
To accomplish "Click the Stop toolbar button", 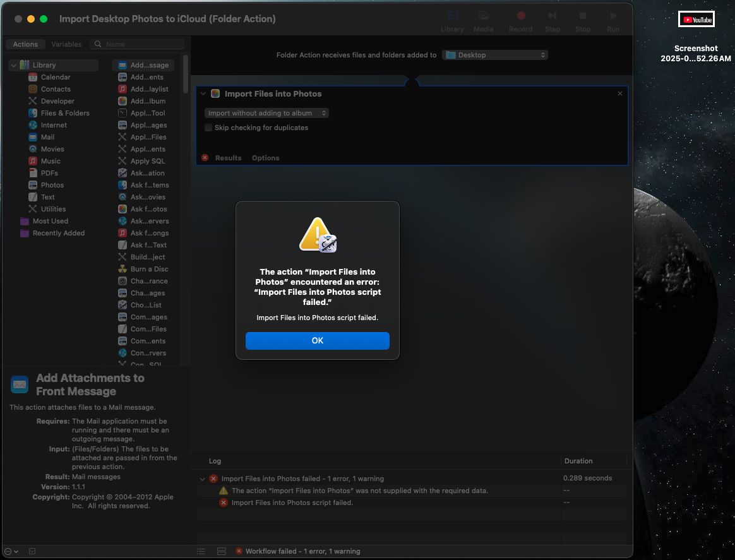I will pos(583,21).
